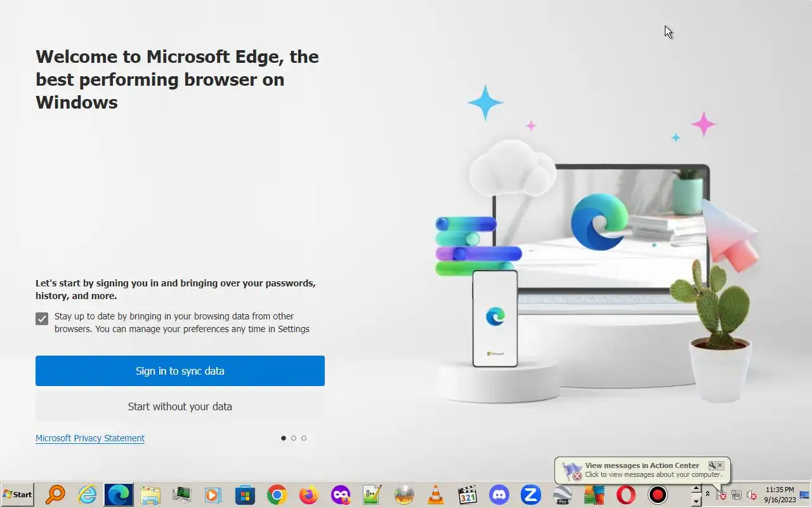Open the system monitor chip taskbar icon

182,495
